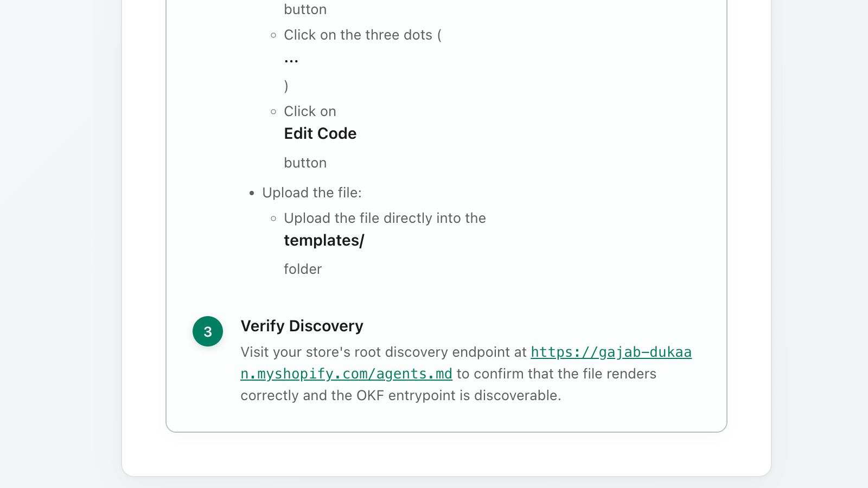Click hollow bullet beside "Click on" line
This screenshot has width=868, height=488.
[273, 112]
